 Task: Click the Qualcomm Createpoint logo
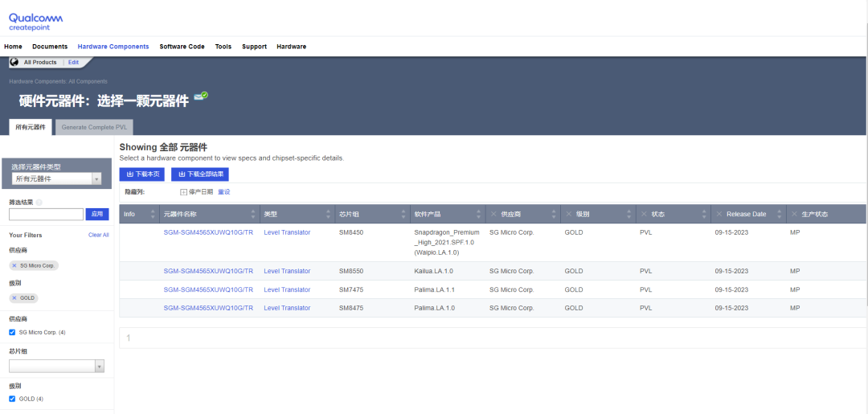tap(35, 22)
